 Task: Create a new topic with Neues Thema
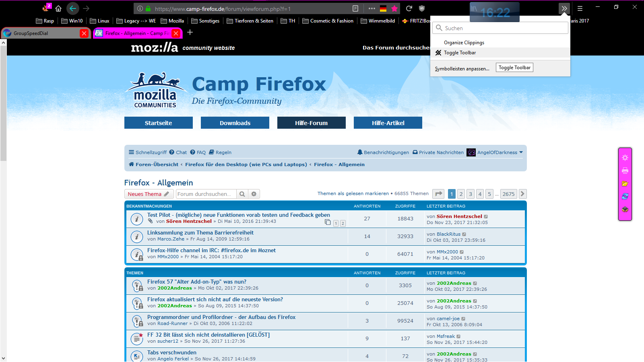click(149, 194)
